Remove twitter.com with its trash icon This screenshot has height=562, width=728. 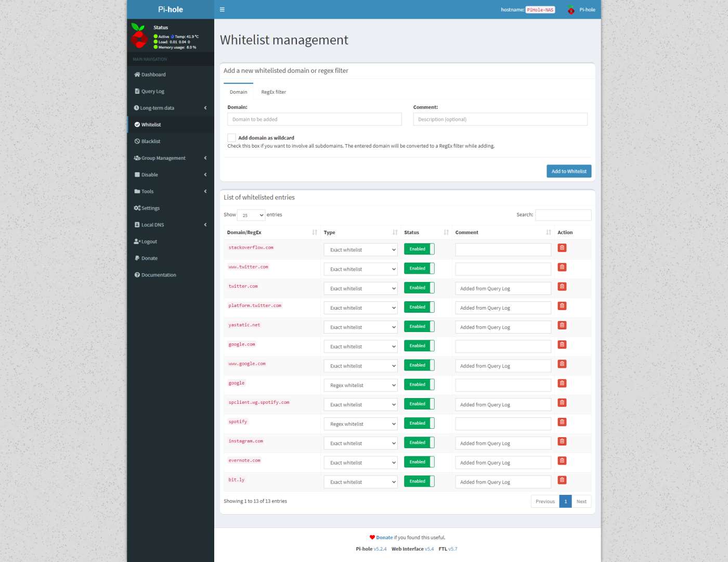click(562, 286)
